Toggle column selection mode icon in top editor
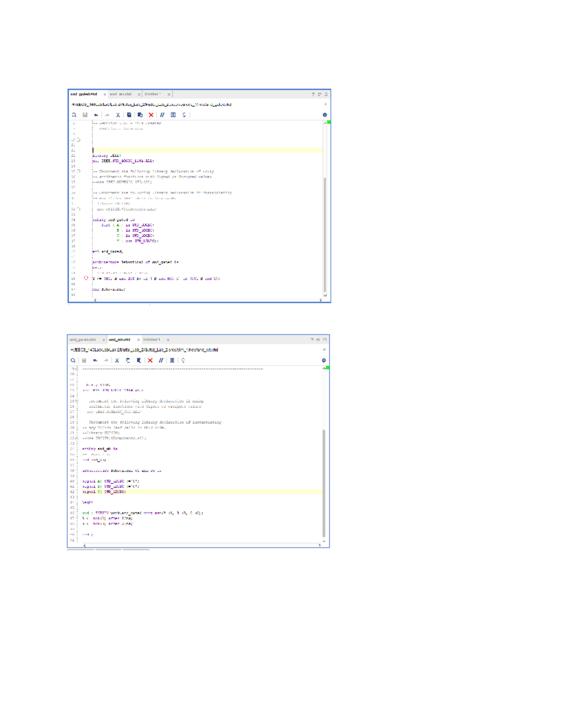The image size is (563, 728). click(173, 115)
